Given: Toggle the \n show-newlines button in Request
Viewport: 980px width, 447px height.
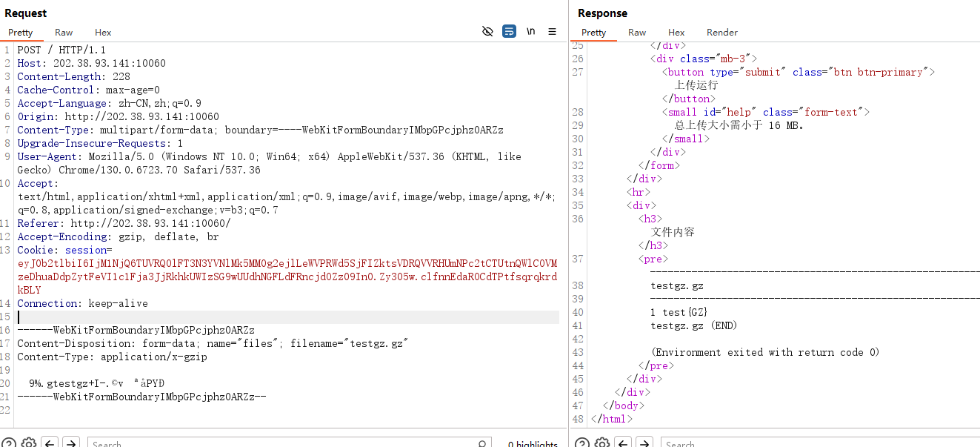Looking at the screenshot, I should pos(530,31).
